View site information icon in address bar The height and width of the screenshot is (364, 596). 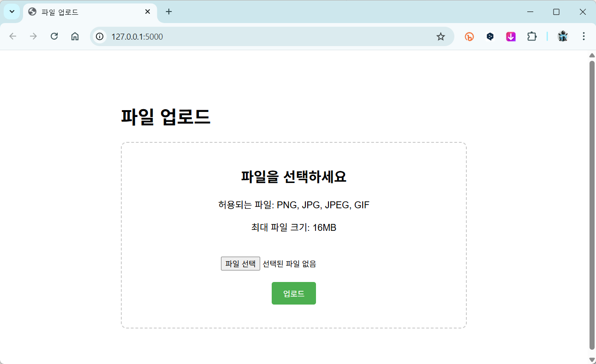[x=100, y=36]
